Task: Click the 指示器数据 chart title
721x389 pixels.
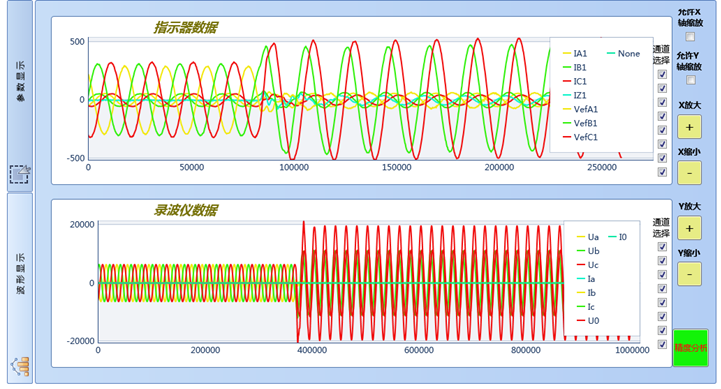Action: tap(186, 28)
